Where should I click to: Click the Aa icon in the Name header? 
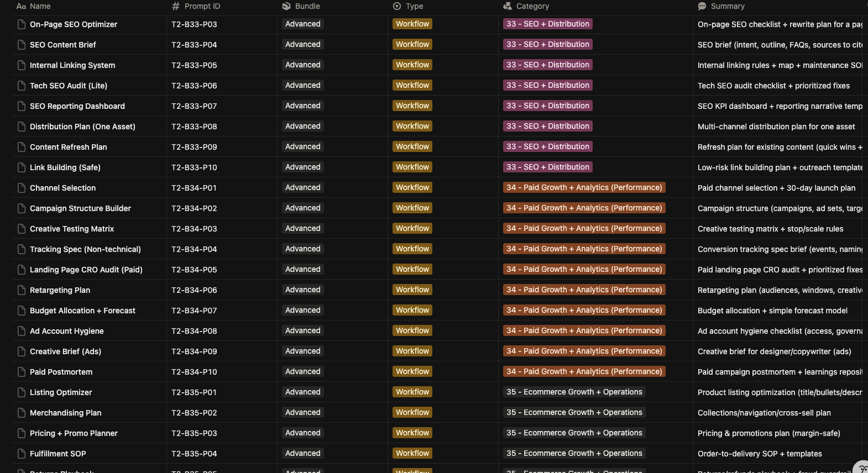coord(21,6)
